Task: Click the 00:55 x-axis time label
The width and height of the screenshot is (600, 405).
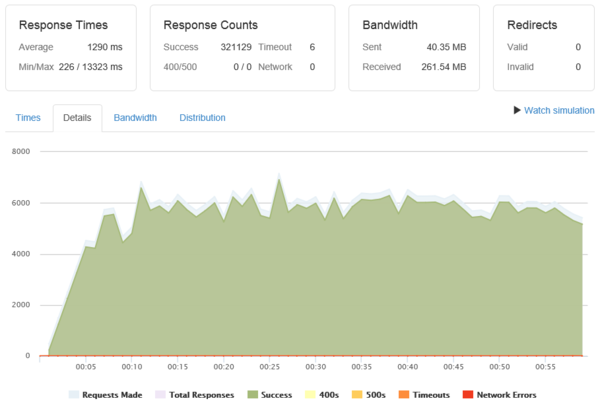Action: 545,367
